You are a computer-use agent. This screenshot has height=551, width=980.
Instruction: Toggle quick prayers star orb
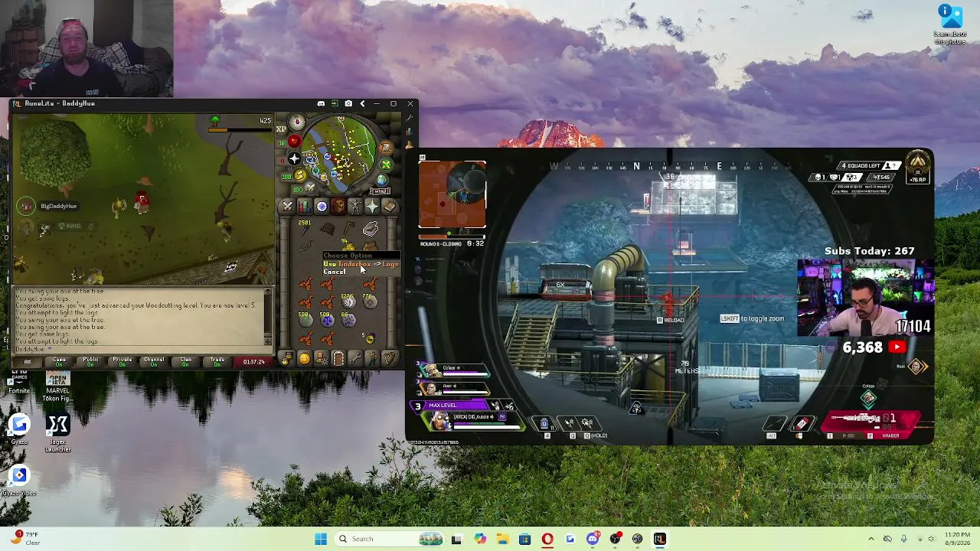point(294,159)
